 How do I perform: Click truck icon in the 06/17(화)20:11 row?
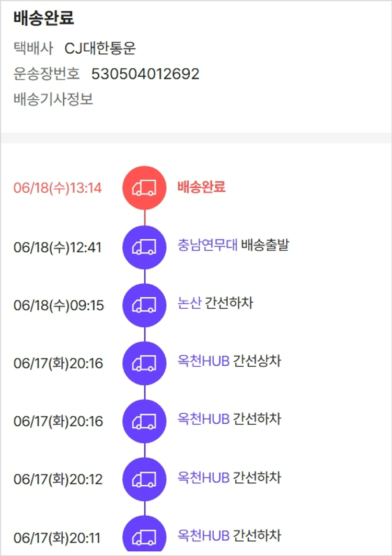[144, 537]
